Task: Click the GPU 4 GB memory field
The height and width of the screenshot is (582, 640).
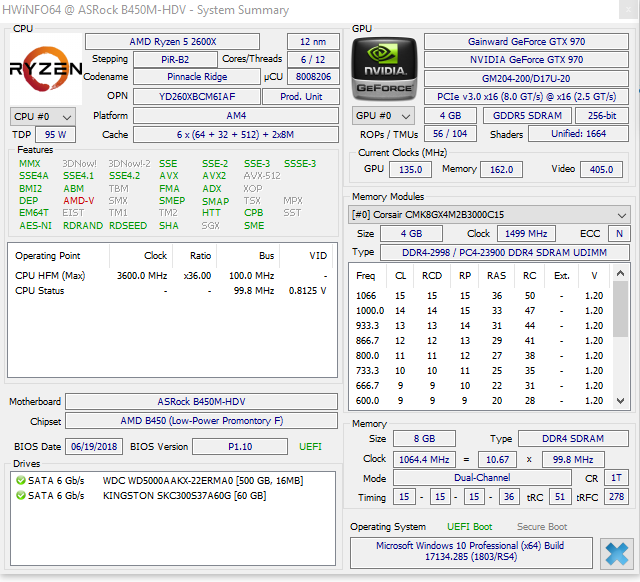Action: (x=450, y=116)
